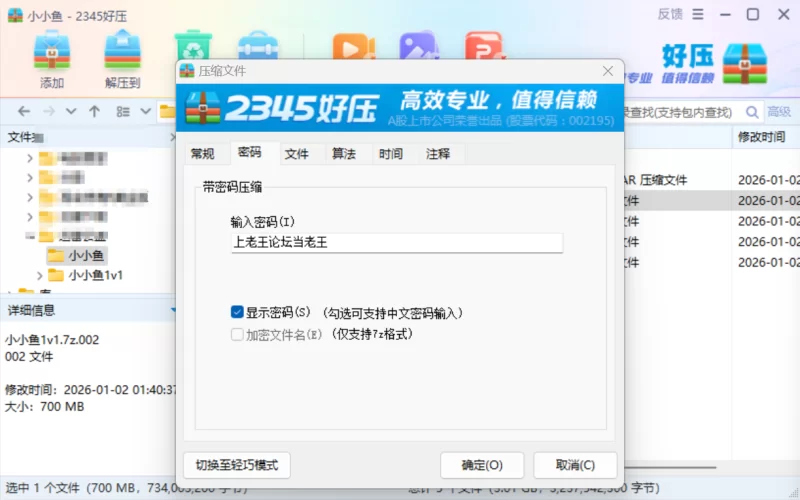Click the 2345好压 banner in dialog
800x500 pixels.
[x=399, y=108]
